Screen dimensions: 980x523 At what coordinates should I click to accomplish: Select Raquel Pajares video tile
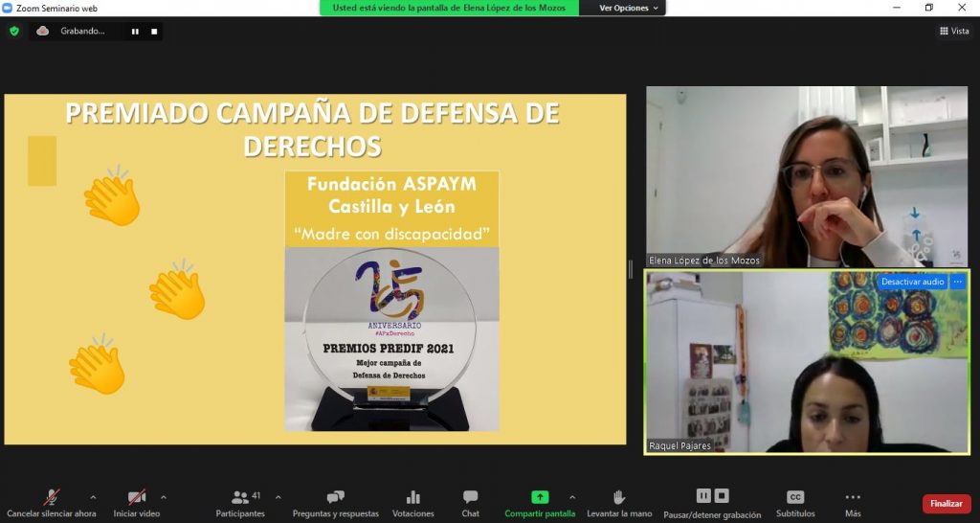(x=807, y=361)
